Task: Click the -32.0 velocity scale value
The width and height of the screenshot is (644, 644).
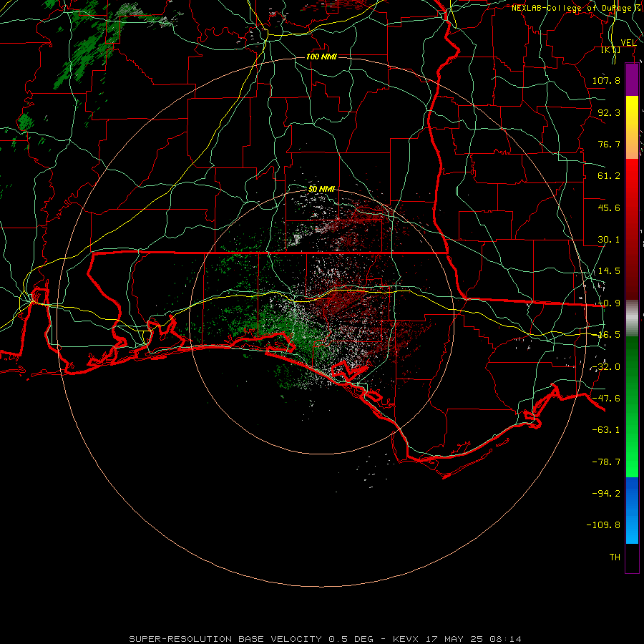Action: tap(606, 367)
